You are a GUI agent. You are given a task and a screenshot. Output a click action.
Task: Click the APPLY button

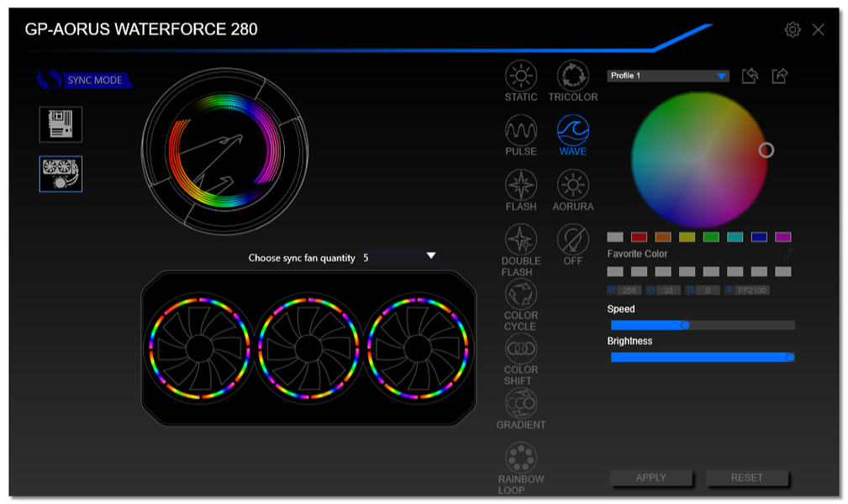(x=650, y=477)
